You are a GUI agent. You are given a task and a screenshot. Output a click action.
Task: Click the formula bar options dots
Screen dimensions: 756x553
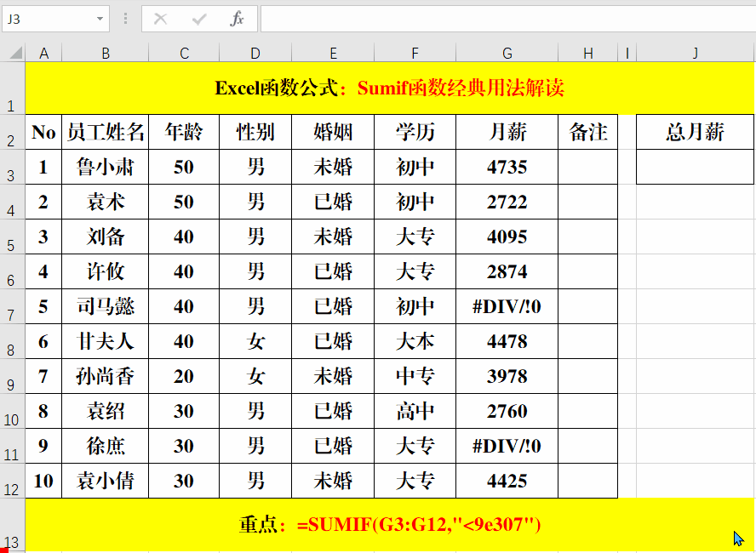(x=125, y=19)
